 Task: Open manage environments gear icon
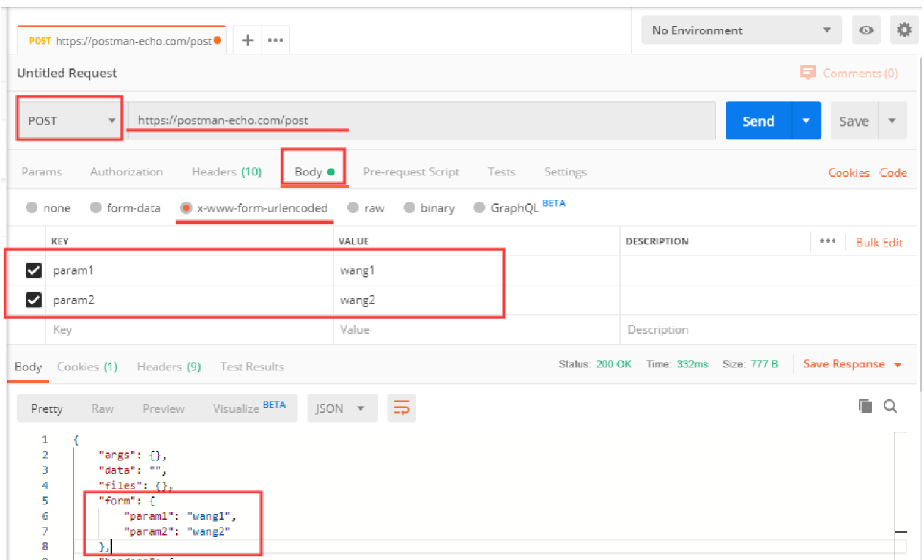tap(904, 30)
